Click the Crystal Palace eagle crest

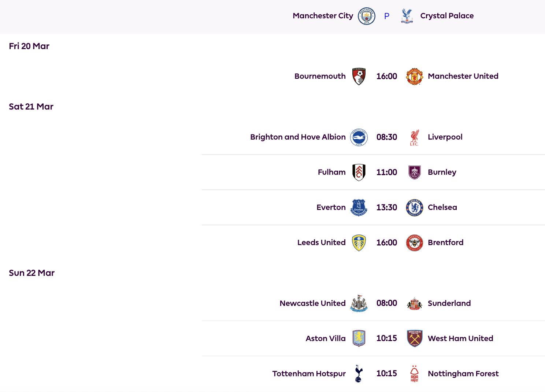pos(407,16)
